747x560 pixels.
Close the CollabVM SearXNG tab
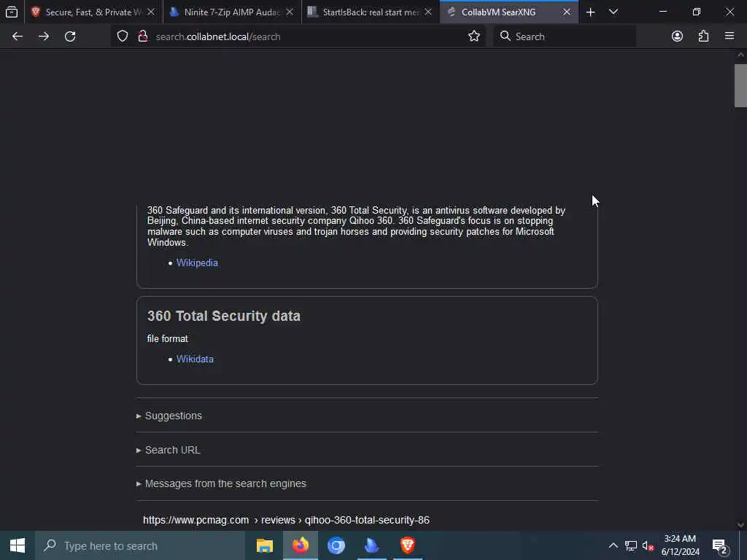click(x=567, y=12)
